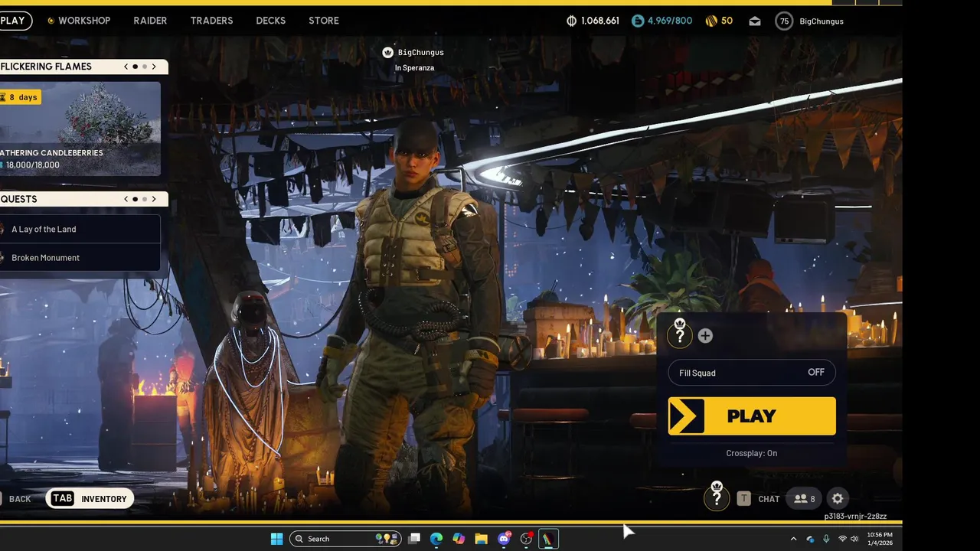Viewport: 980px width, 551px height.
Task: Click Gathering Candleberries event thumbnail
Action: point(80,129)
